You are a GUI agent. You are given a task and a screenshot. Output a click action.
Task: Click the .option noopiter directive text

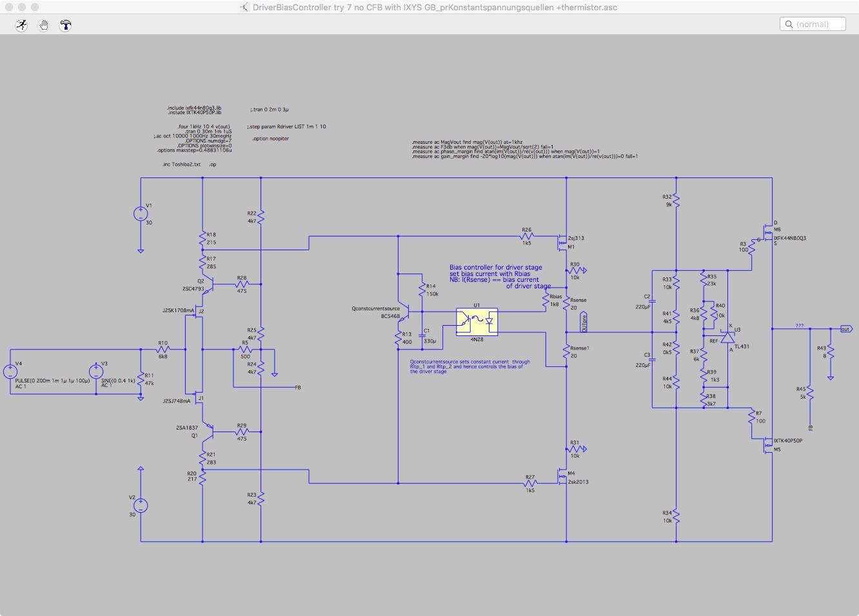click(x=271, y=139)
